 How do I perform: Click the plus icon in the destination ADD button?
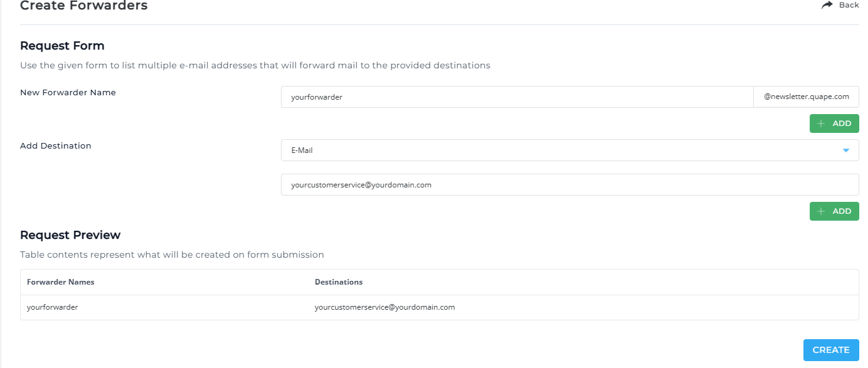[x=821, y=211]
